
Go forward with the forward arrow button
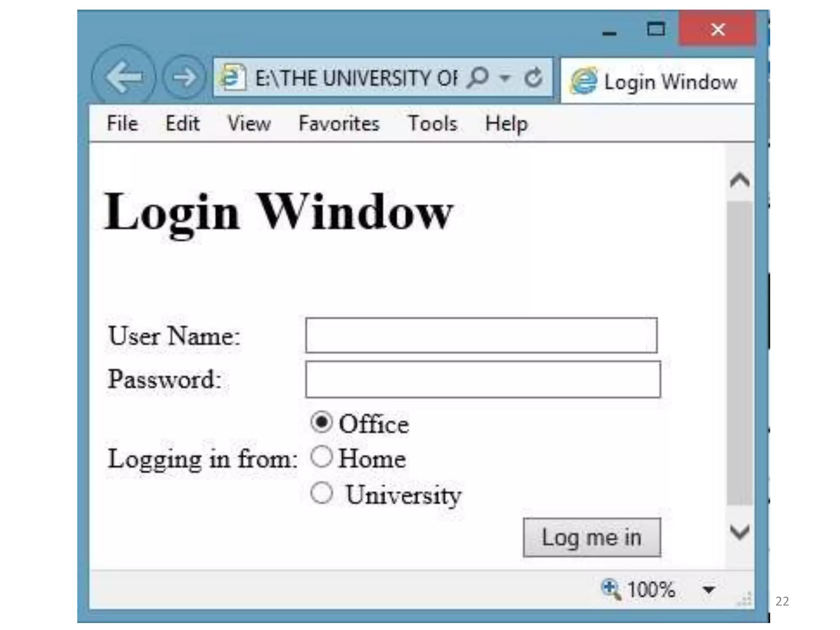tap(184, 77)
